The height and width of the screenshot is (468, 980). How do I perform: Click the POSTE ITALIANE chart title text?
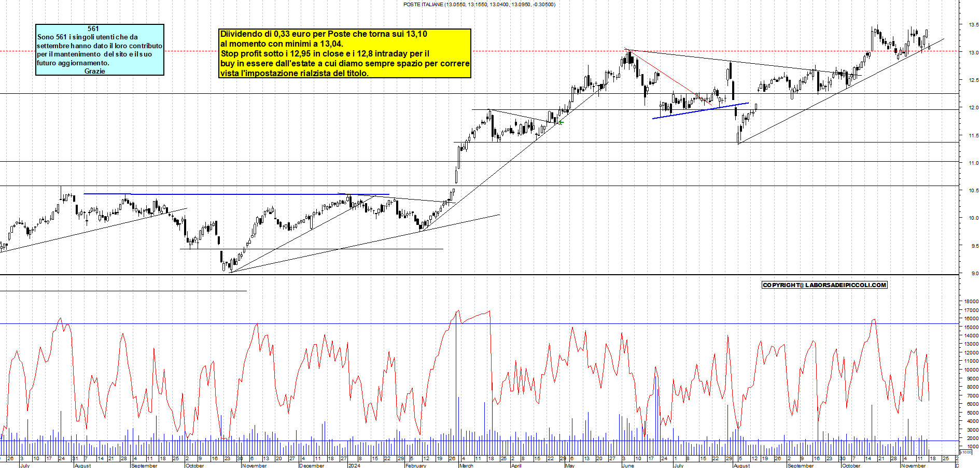pos(479,4)
